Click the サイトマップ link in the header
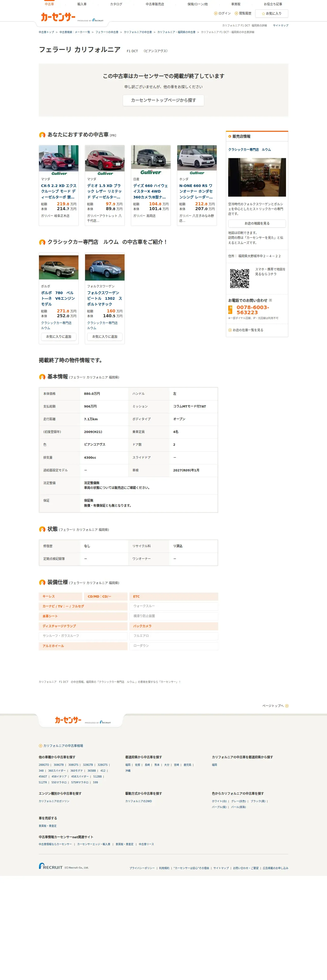 tap(281, 25)
